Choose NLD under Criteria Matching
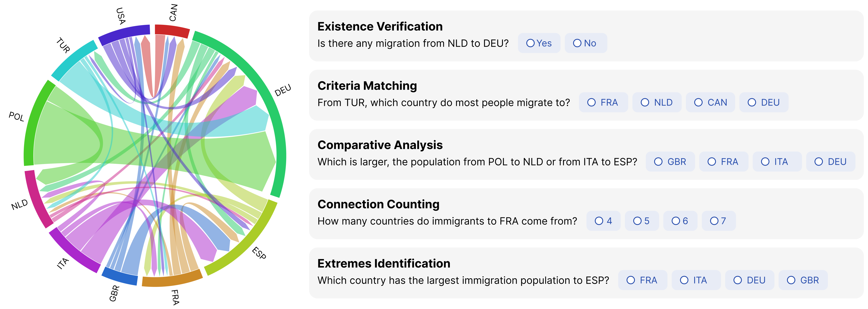 point(656,102)
